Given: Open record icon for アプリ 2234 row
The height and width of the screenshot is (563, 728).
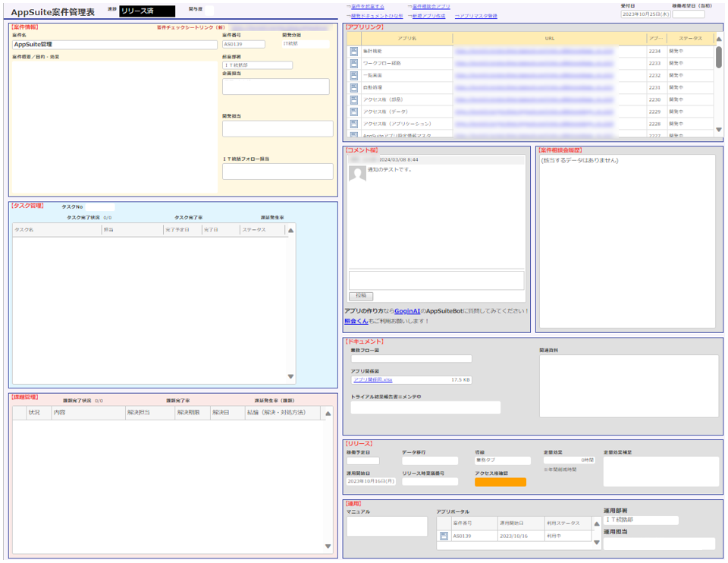Looking at the screenshot, I should [354, 52].
